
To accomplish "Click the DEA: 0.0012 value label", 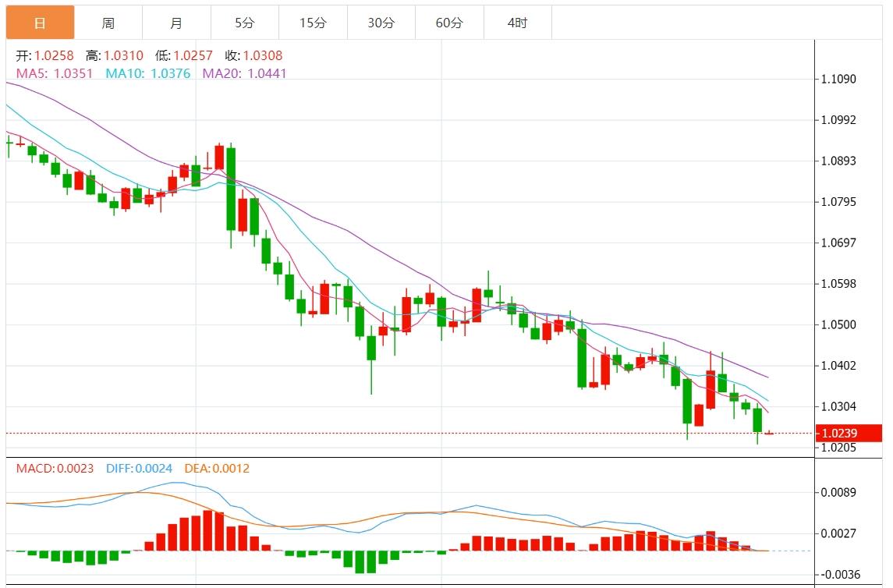I will pos(217,469).
